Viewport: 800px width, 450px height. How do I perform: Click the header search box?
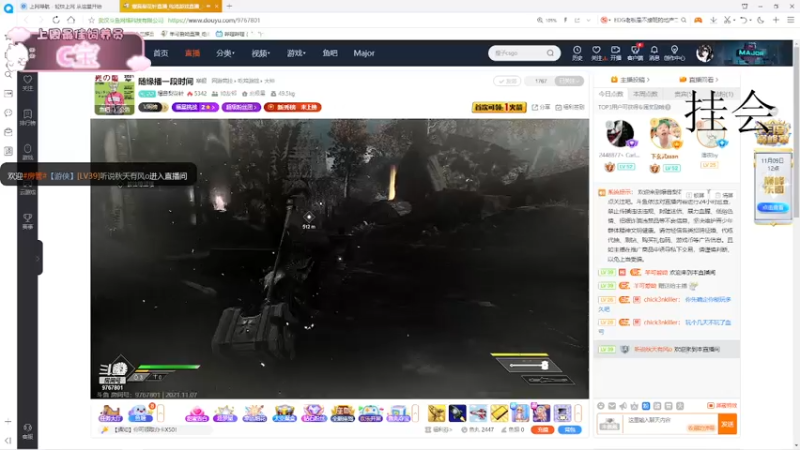click(524, 53)
